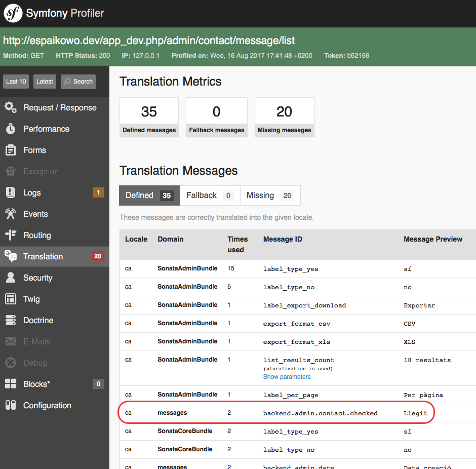Open the Configuration panel

[55, 405]
